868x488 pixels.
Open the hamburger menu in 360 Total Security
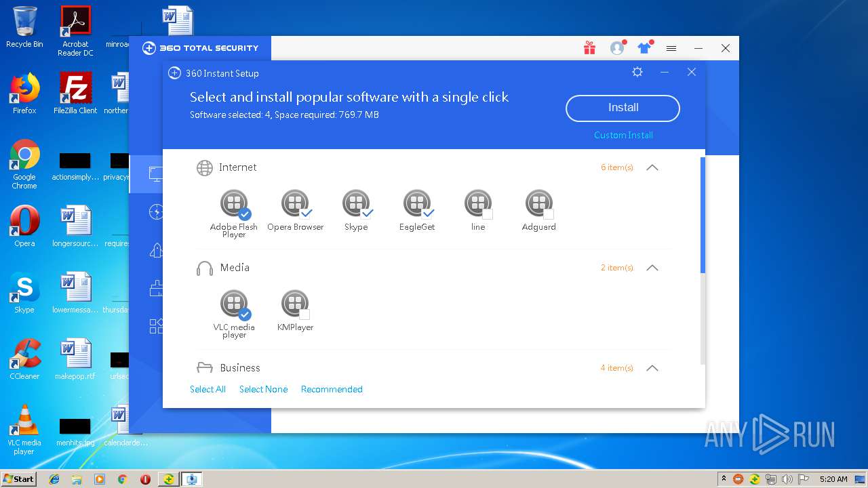(671, 48)
